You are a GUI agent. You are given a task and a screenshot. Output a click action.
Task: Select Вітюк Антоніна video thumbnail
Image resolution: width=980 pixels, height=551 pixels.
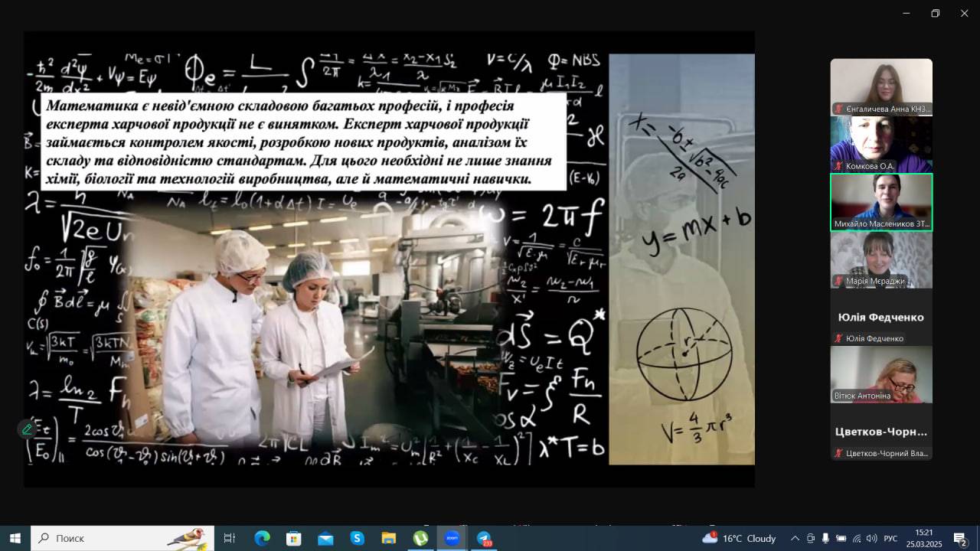coord(881,374)
